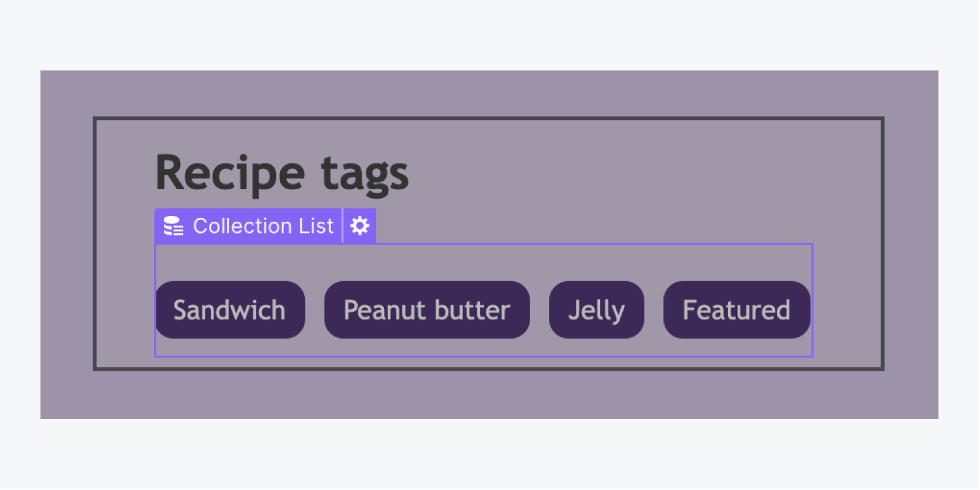This screenshot has height=490, width=980.
Task: Select the Peanut butter tag
Action: (x=427, y=310)
